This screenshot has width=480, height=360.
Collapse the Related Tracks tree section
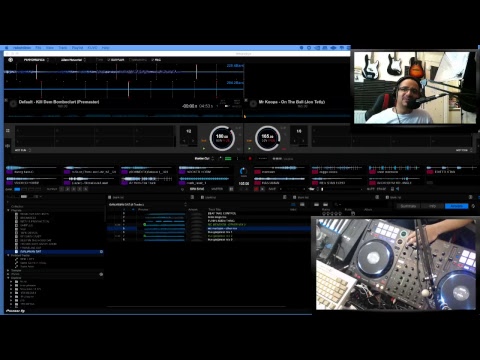(x=8, y=255)
